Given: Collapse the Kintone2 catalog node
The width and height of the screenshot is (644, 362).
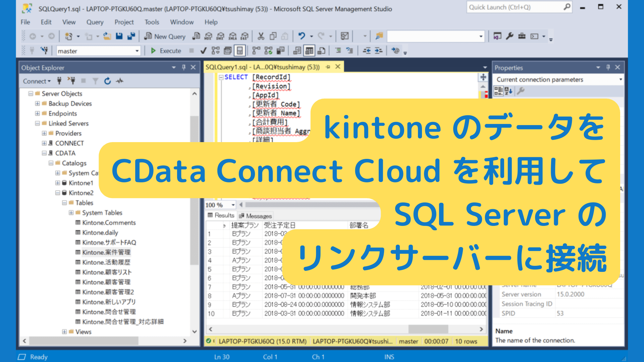Looking at the screenshot, I should tap(58, 193).
